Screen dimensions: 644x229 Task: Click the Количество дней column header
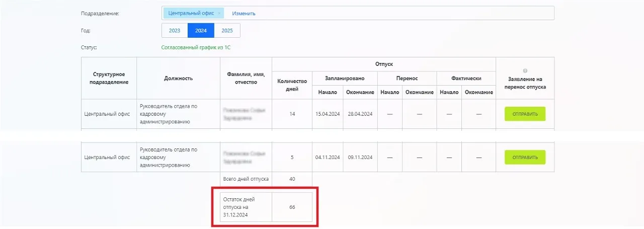point(292,85)
